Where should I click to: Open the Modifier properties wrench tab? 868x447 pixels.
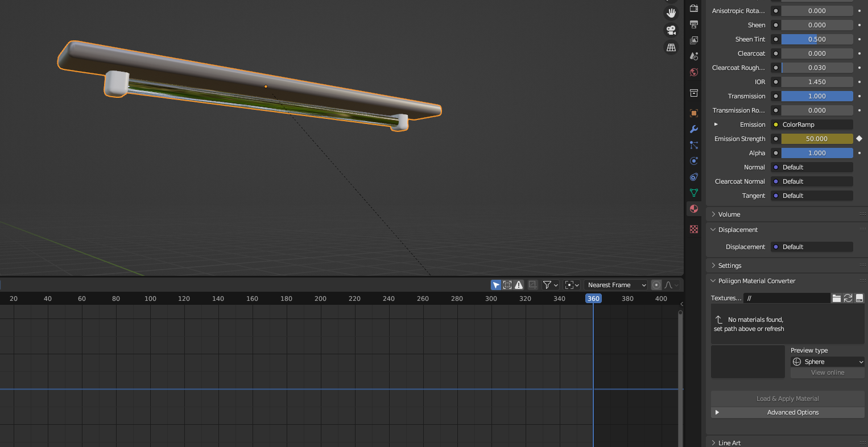(x=694, y=129)
